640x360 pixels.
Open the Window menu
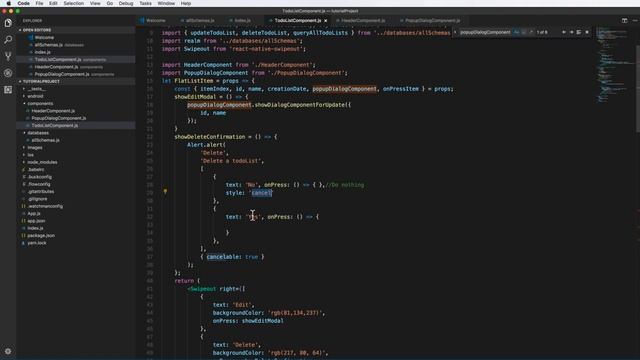tap(166, 3)
